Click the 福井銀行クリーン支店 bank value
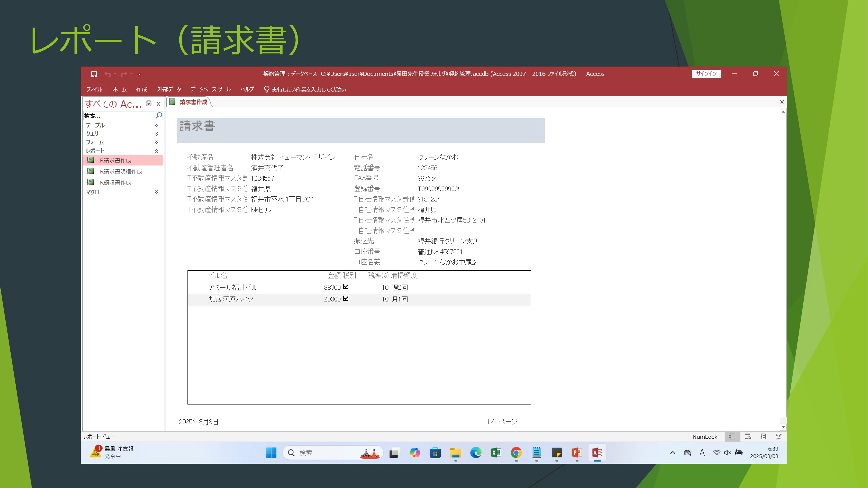The width and height of the screenshot is (868, 488). [x=447, y=241]
